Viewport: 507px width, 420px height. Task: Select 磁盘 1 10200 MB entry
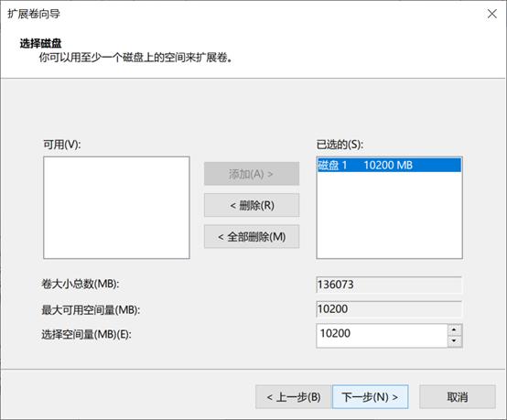[x=389, y=166]
